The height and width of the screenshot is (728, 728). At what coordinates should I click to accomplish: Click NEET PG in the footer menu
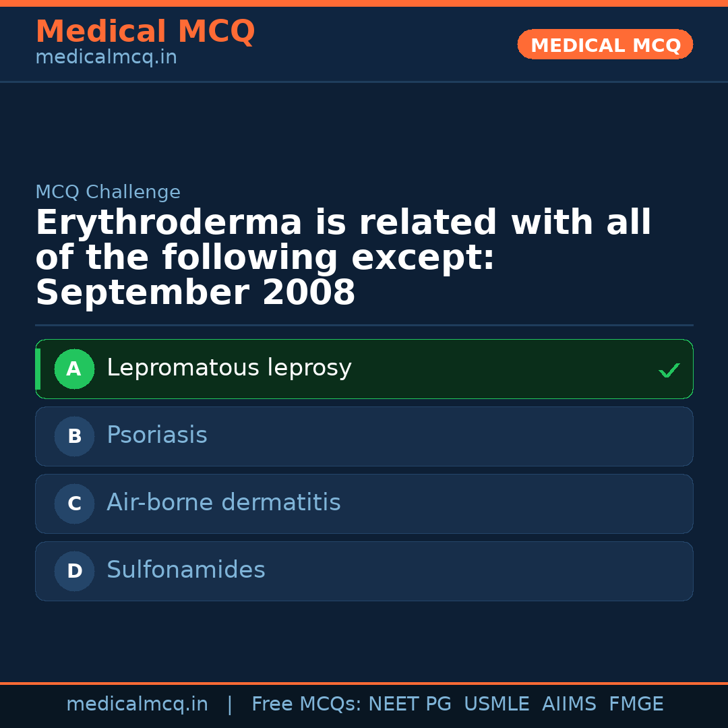pos(409,704)
